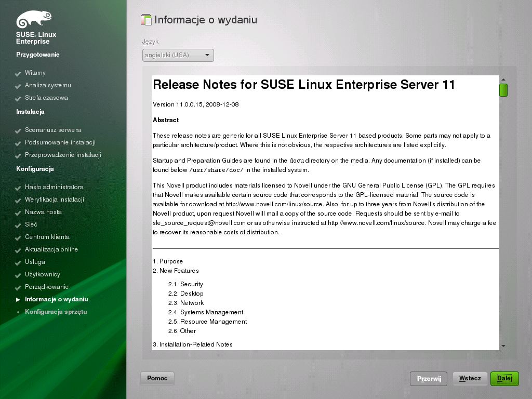Click bullet marker beside Konfiguracja sprzętu
The image size is (532, 399).
pyautogui.click(x=18, y=312)
